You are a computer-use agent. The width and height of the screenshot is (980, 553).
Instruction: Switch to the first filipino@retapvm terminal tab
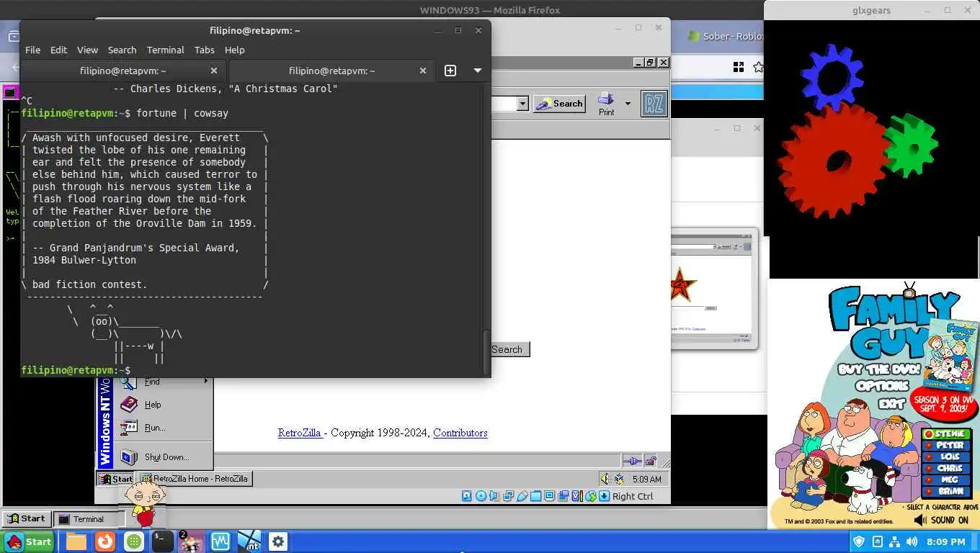click(122, 71)
